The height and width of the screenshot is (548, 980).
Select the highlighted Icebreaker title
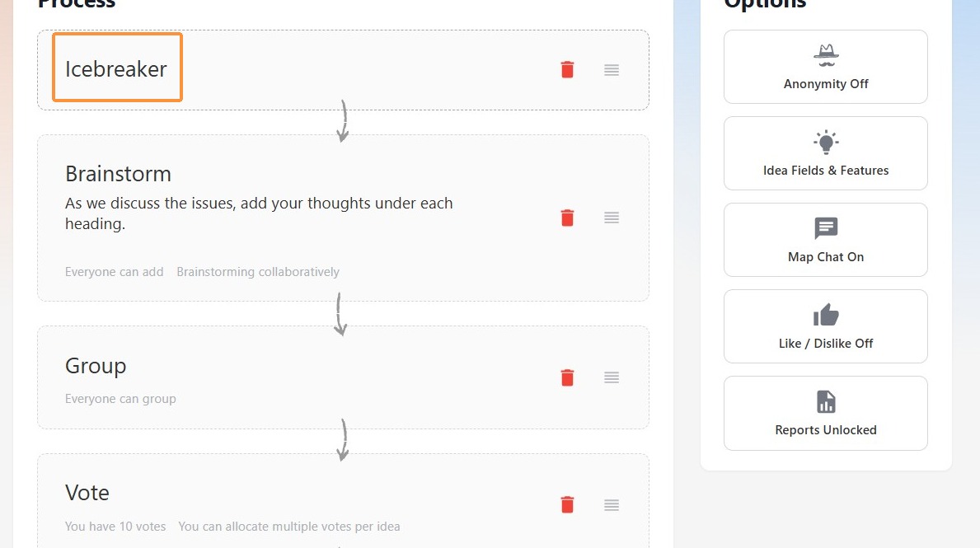[x=117, y=68]
